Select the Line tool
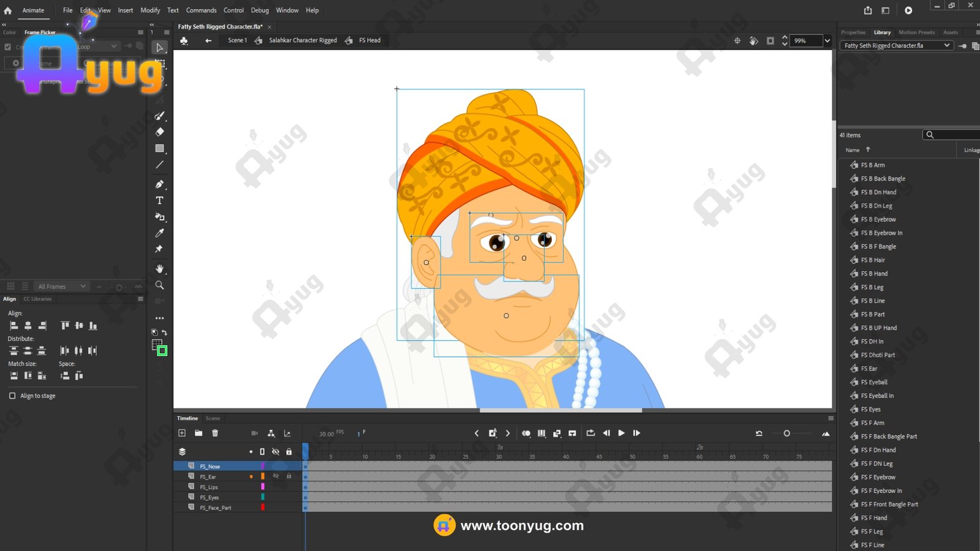Image resolution: width=980 pixels, height=551 pixels. [160, 165]
